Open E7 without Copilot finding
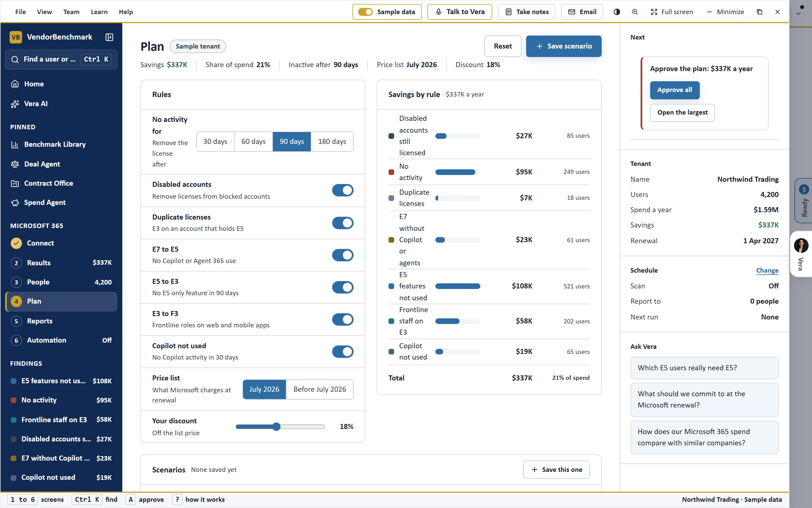812x508 pixels. tap(61, 458)
